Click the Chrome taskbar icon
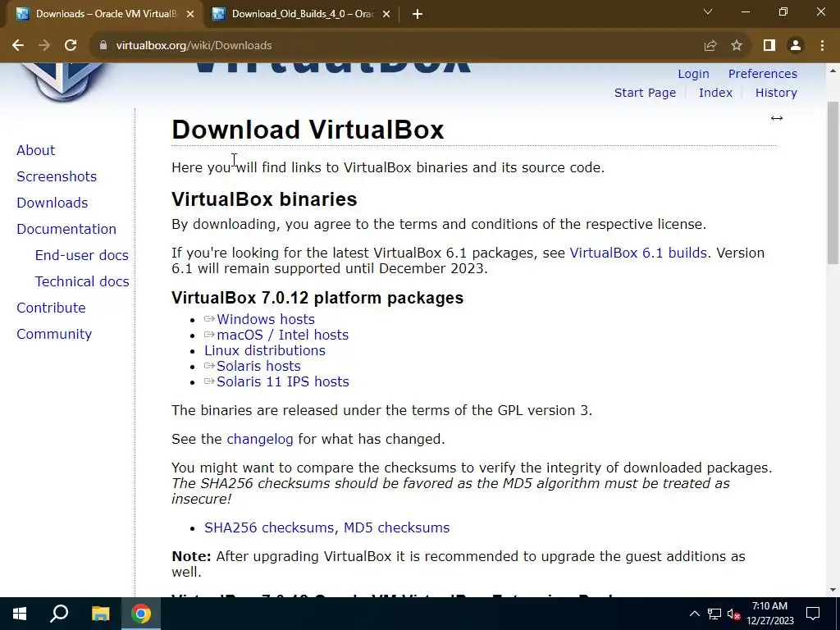The image size is (840, 630). click(141, 614)
